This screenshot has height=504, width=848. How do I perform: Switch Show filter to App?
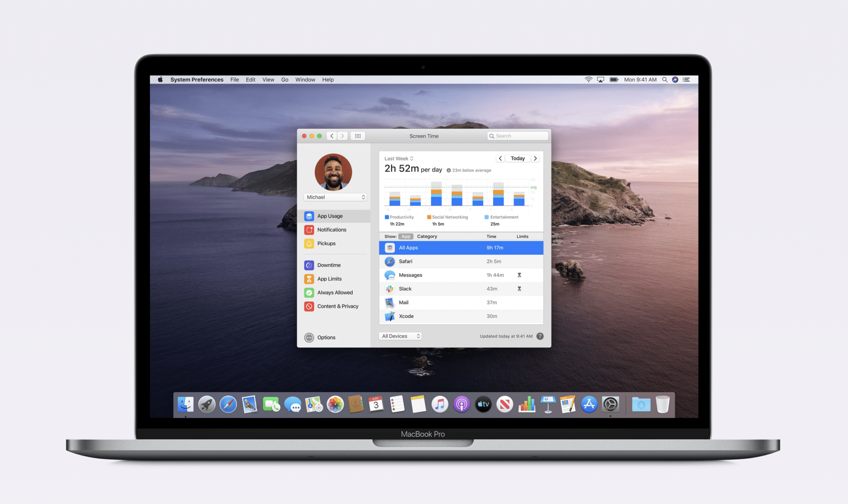[x=406, y=237]
